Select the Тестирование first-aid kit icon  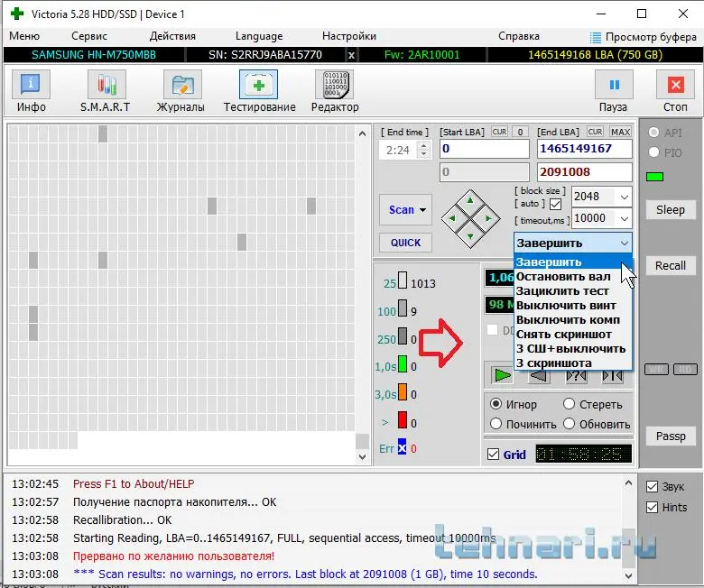(259, 84)
